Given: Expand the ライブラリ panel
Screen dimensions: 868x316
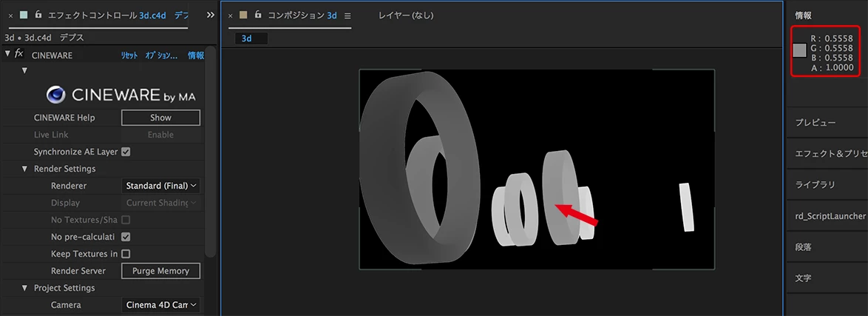Looking at the screenshot, I should 815,184.
